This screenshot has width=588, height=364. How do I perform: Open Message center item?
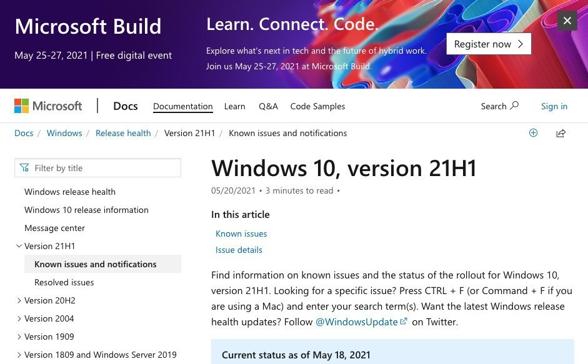55,228
